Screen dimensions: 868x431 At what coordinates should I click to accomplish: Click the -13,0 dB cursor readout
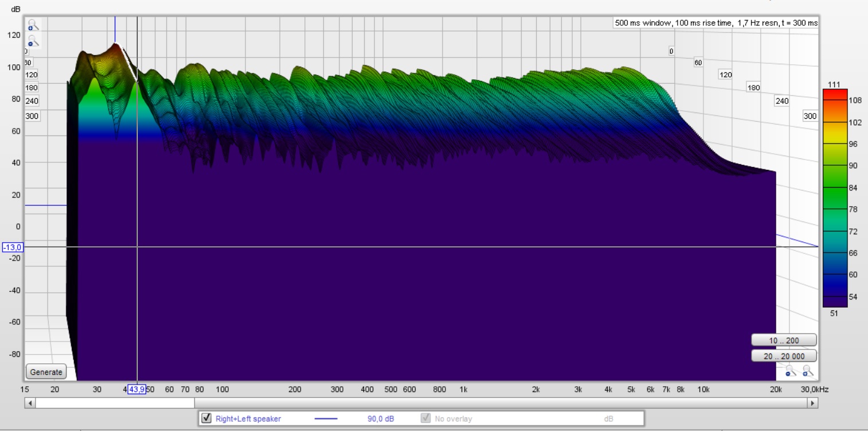13,247
